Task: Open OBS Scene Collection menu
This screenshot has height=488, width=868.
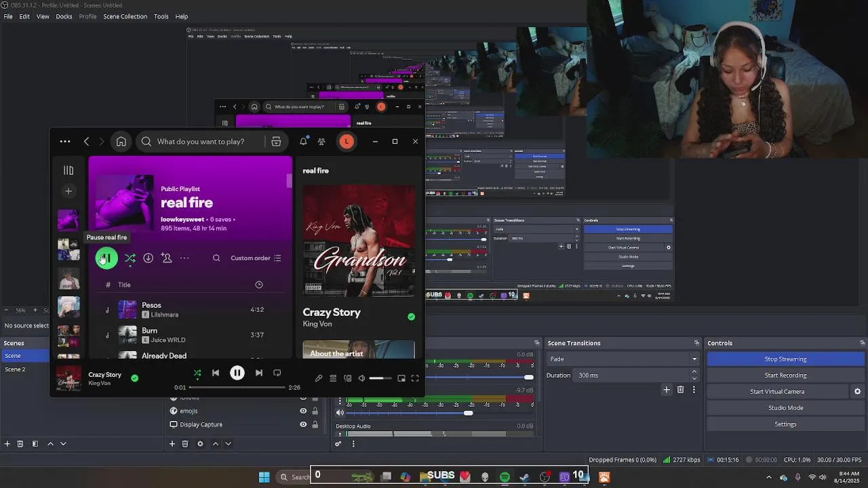Action: click(x=125, y=16)
